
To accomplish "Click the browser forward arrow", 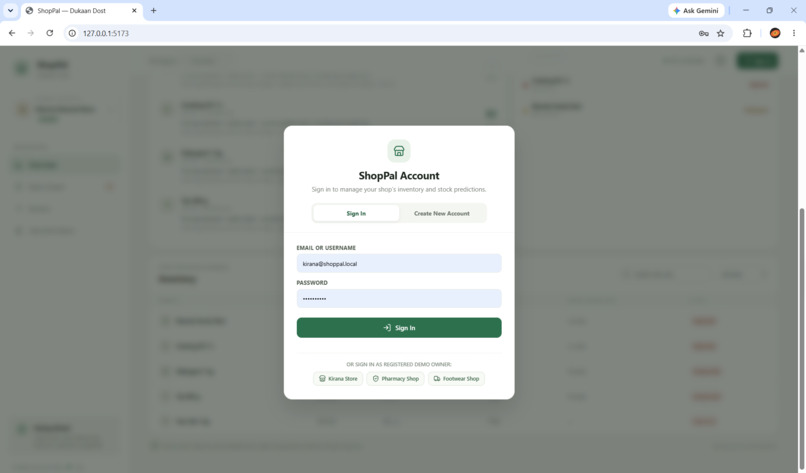I will pyautogui.click(x=31, y=33).
